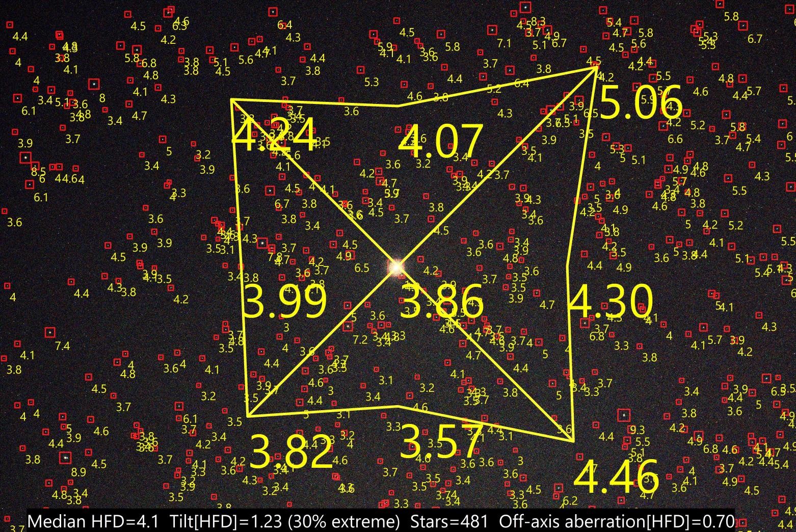This screenshot has width=796, height=532.
Task: Click the star labeled 9.3
Action: [624, 415]
